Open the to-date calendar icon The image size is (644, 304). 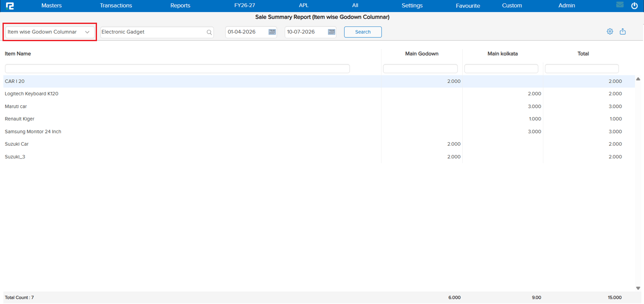coord(332,32)
